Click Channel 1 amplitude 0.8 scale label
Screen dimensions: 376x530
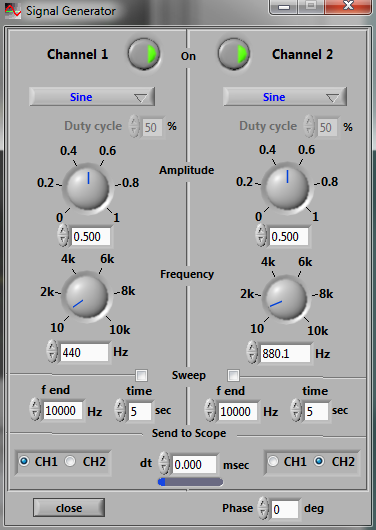[x=131, y=183]
